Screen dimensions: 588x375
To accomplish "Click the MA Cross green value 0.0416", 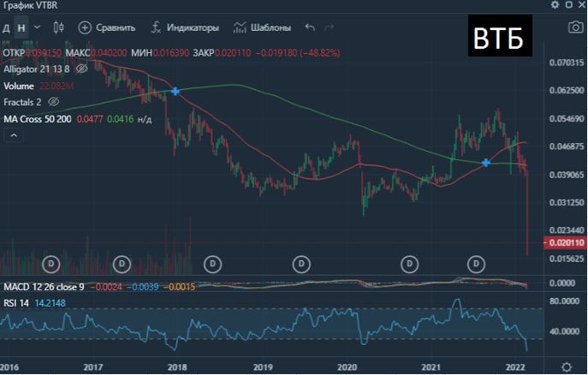I will (x=121, y=119).
